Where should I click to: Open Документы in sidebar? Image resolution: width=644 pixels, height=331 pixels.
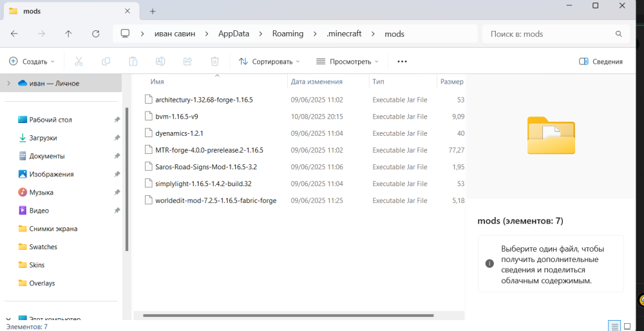tap(47, 156)
